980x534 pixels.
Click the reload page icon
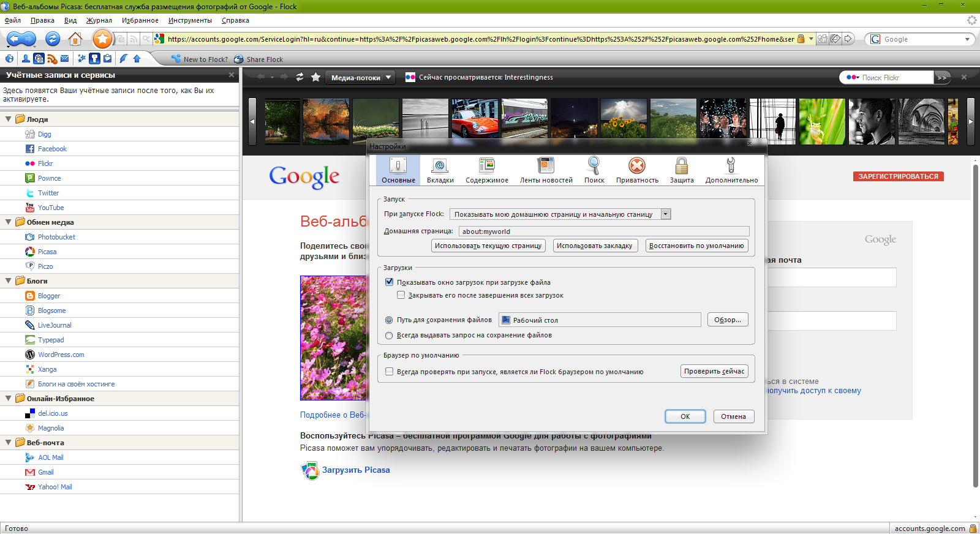tap(53, 39)
